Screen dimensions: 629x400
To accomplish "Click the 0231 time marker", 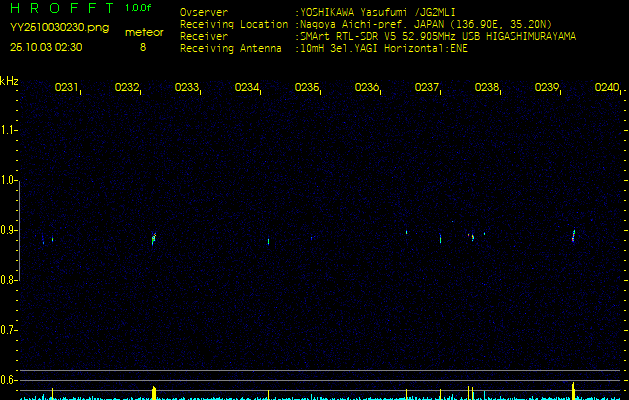I will point(66,88).
